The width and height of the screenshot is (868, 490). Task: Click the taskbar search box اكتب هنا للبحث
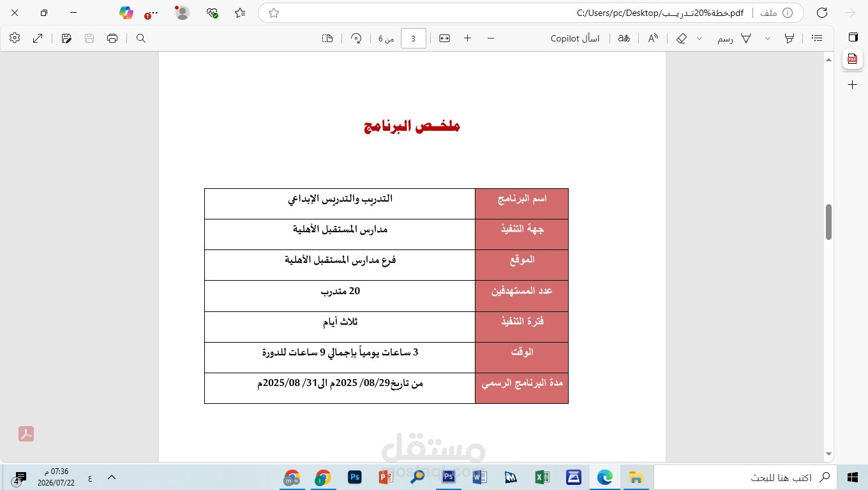tap(744, 477)
